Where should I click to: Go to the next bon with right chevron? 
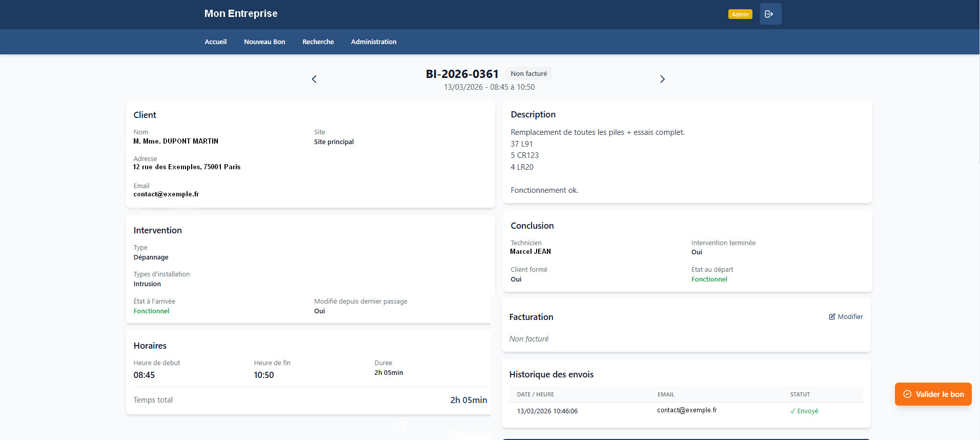[x=662, y=79]
